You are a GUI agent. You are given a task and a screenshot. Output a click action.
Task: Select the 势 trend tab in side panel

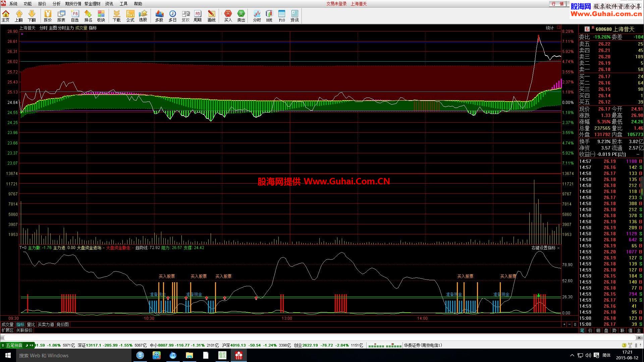(x=614, y=330)
